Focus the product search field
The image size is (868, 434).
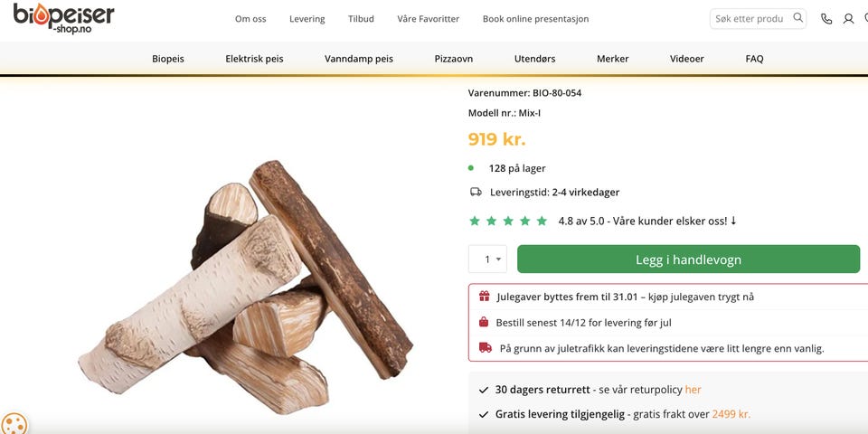pyautogui.click(x=750, y=19)
